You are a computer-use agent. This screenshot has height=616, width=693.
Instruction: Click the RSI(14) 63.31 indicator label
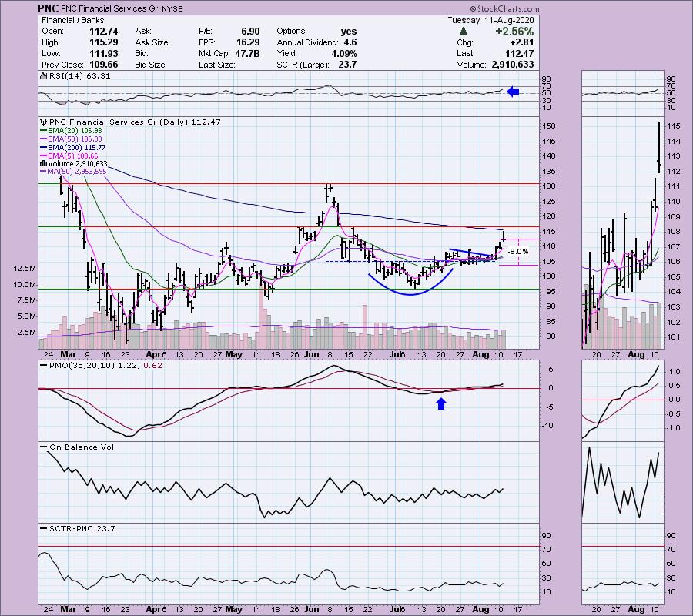point(79,75)
